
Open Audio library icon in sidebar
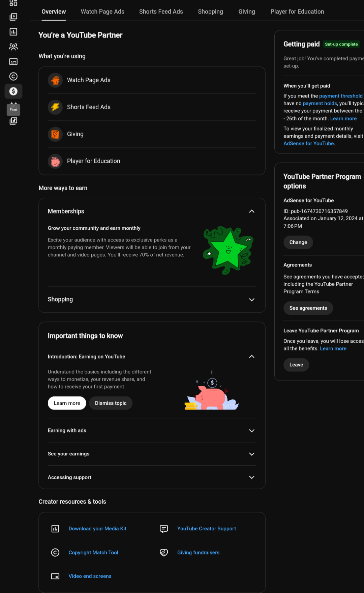pos(13,121)
